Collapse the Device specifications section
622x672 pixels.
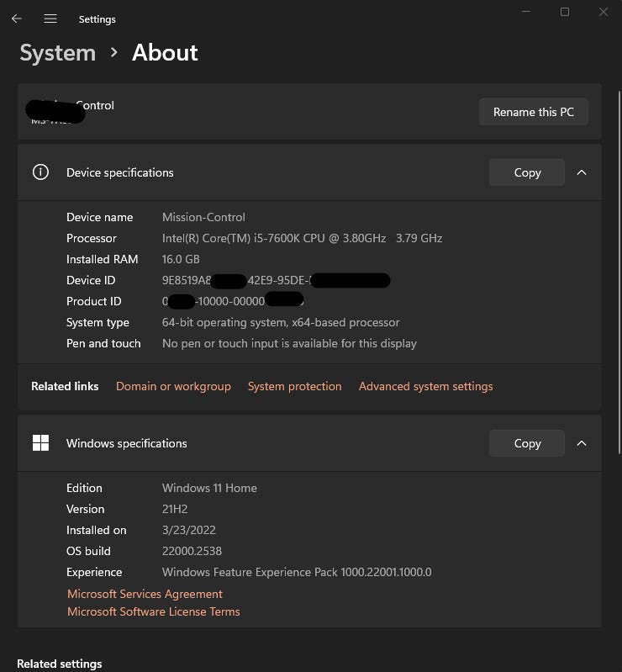point(582,172)
